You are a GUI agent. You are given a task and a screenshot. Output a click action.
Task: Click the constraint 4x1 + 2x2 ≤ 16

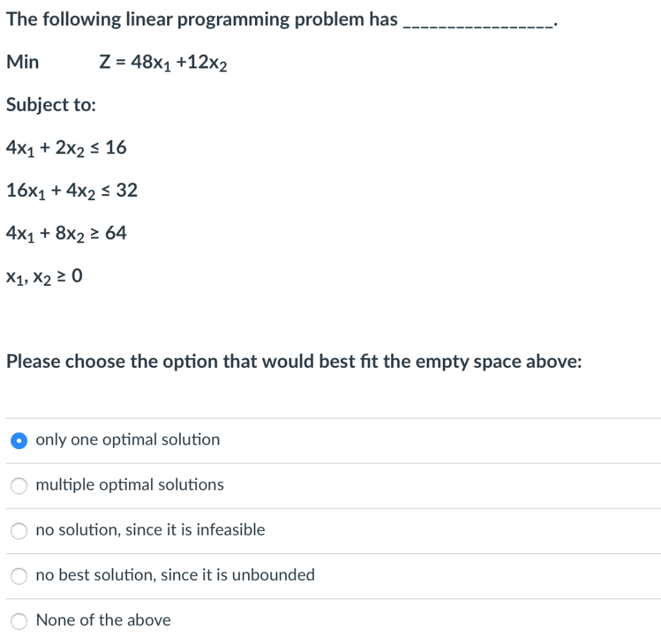(x=66, y=147)
